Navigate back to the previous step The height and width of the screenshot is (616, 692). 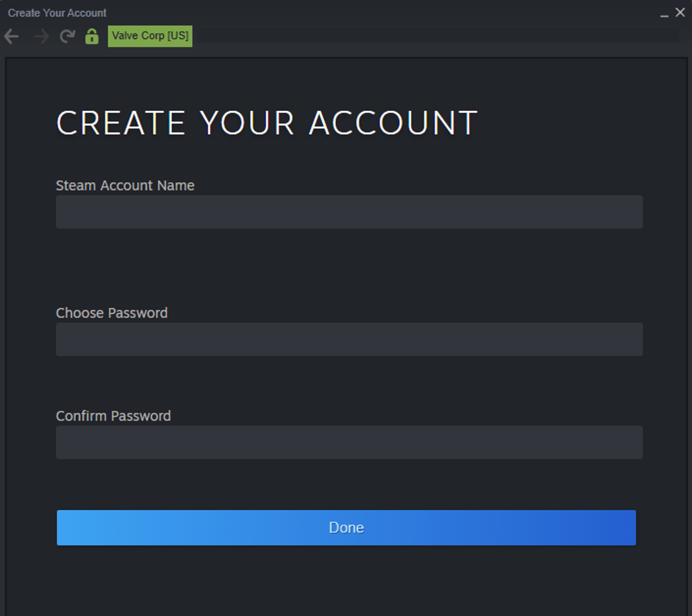[12, 36]
